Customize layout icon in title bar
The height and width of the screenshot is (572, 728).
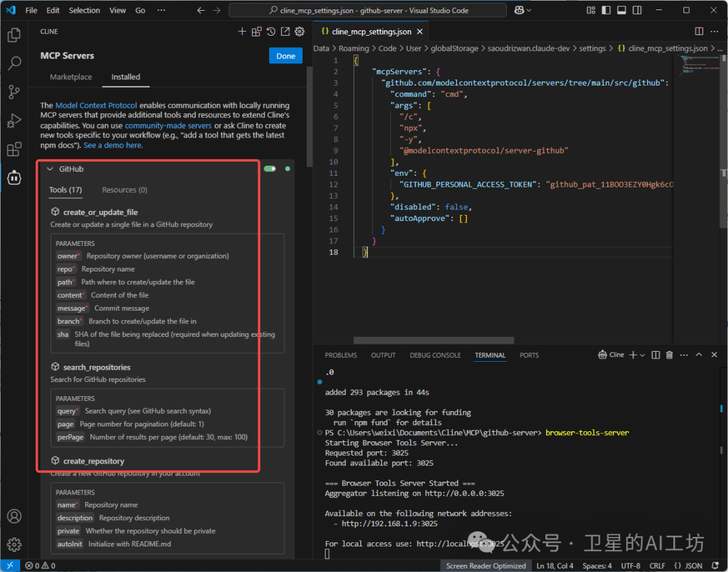(590, 10)
